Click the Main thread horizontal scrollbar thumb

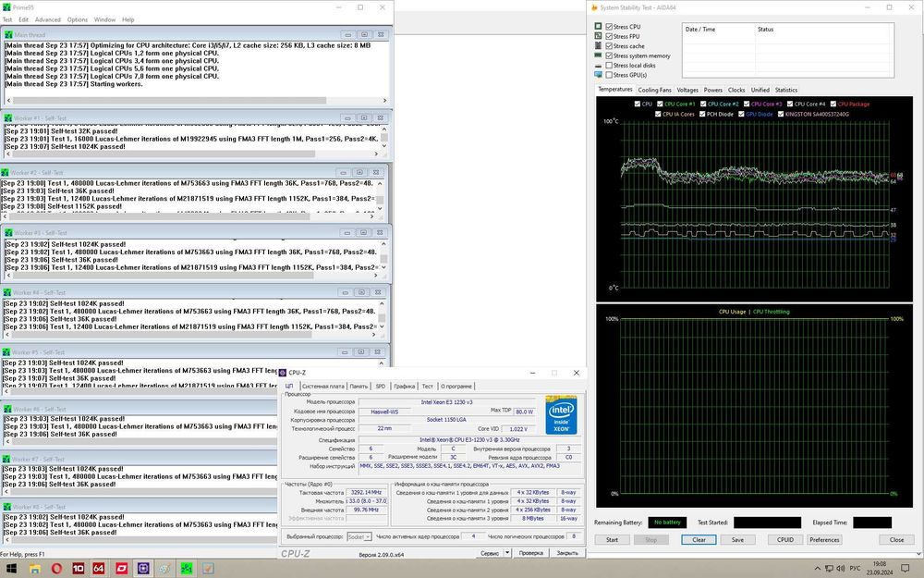point(169,100)
